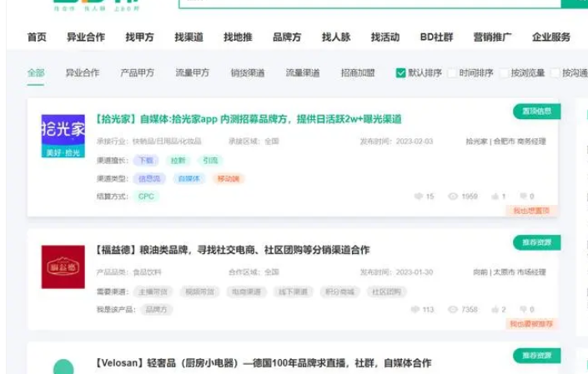
Task: Click views eye icon in 拾光家 listing
Action: 453,197
